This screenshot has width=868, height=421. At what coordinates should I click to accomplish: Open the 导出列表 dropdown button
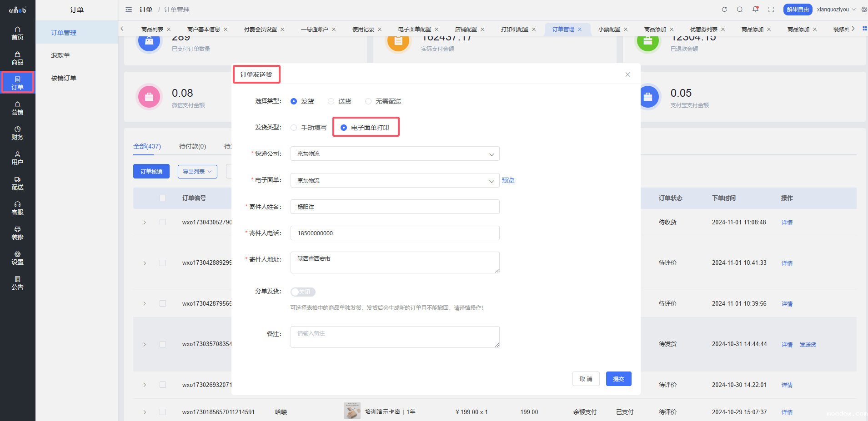197,172
